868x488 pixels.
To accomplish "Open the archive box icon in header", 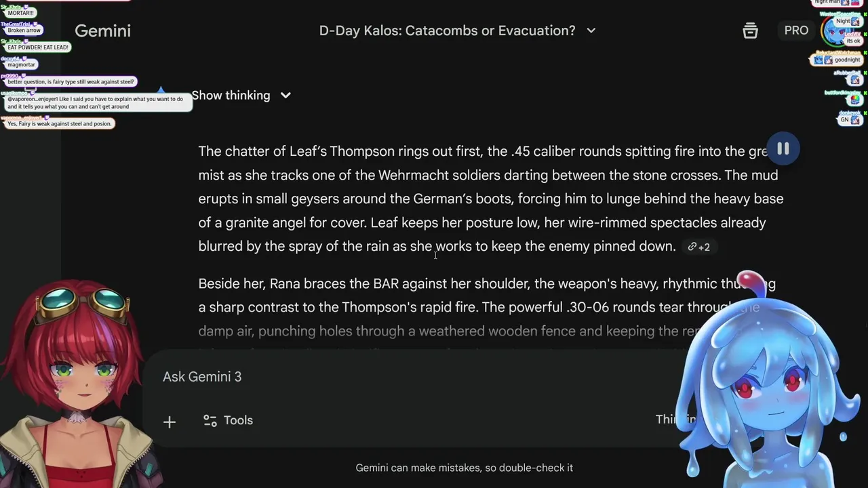I will point(750,30).
